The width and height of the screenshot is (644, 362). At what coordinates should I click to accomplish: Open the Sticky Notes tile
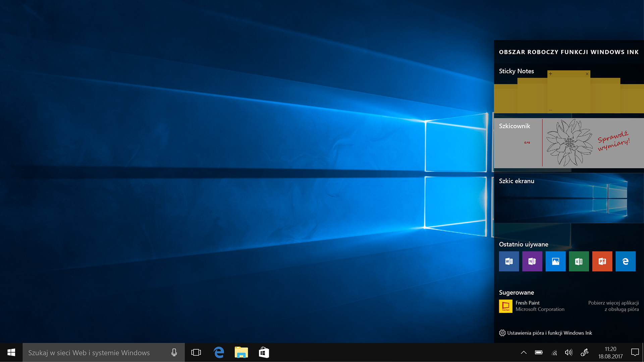point(569,88)
